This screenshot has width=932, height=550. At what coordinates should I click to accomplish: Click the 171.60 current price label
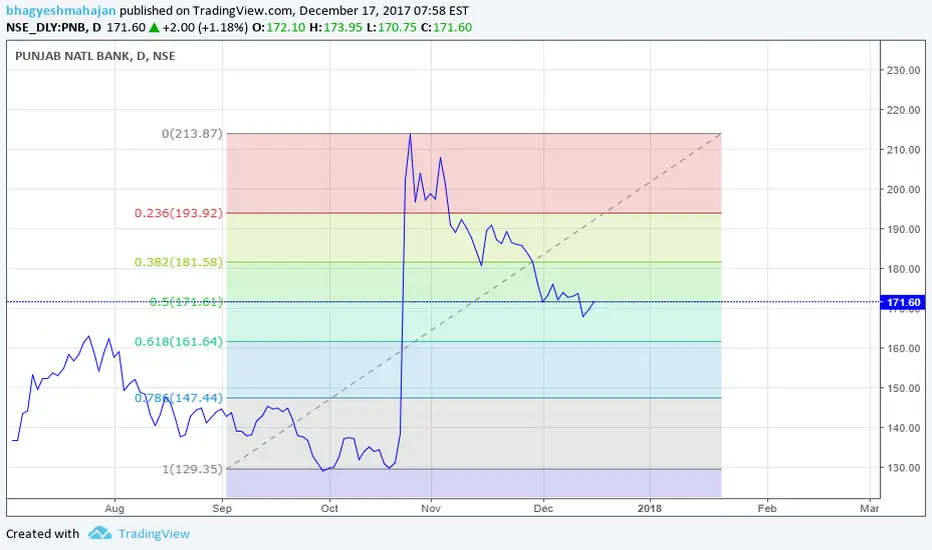[x=903, y=303]
